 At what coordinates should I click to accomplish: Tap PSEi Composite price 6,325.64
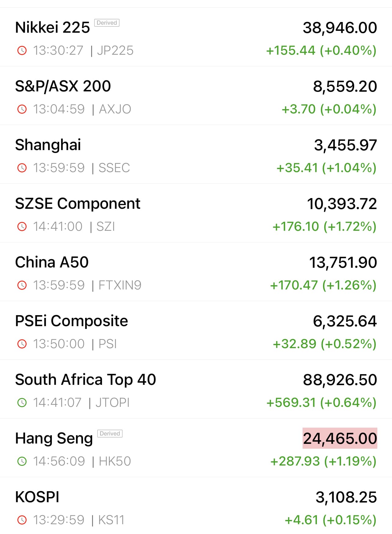(x=345, y=321)
